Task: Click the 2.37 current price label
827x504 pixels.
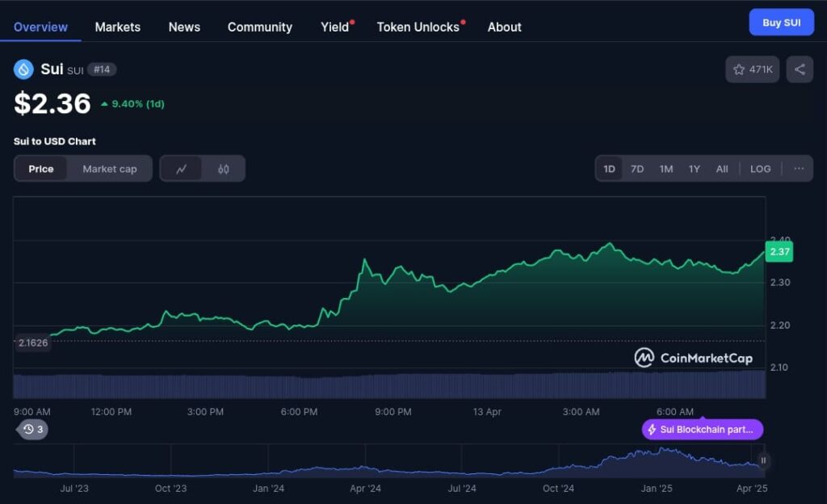Action: click(779, 251)
